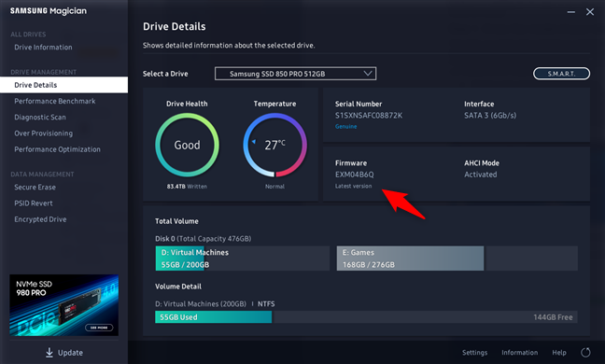This screenshot has height=364, width=605.
Task: Click Disk 0 Total Capacity 476GB text
Action: point(203,239)
